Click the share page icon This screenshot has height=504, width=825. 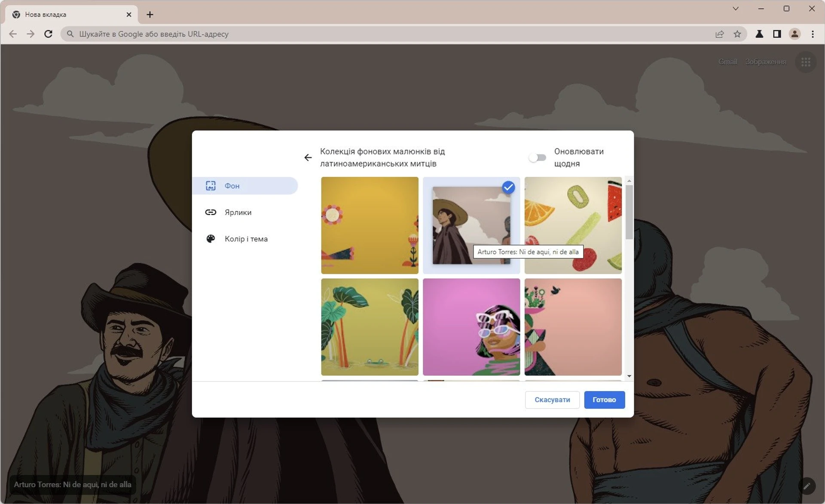pyautogui.click(x=720, y=34)
